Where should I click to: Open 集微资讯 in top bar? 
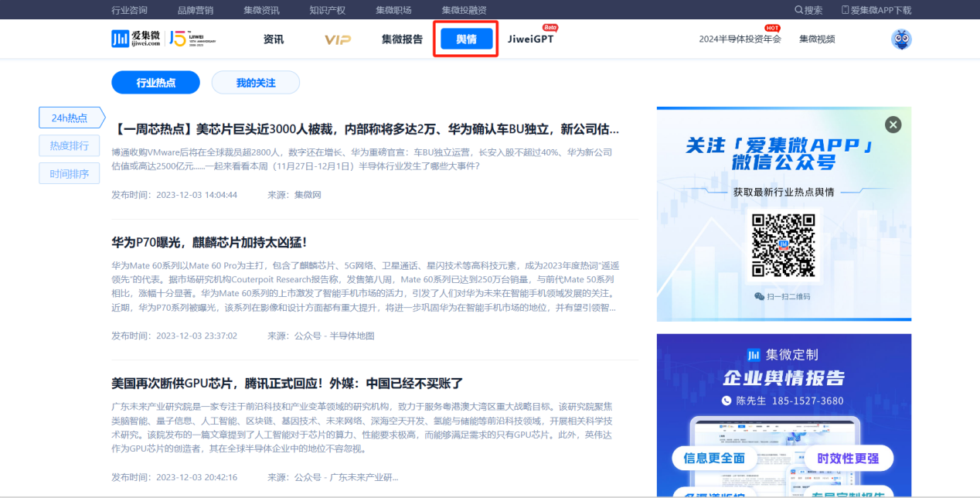(x=261, y=10)
